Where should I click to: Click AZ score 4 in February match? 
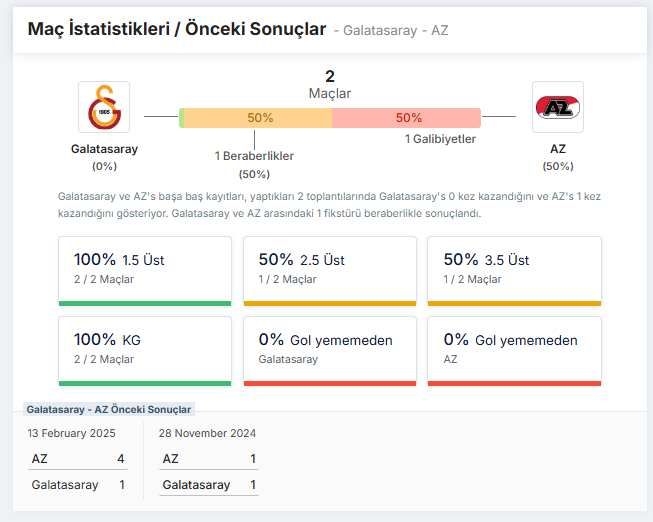pyautogui.click(x=121, y=459)
